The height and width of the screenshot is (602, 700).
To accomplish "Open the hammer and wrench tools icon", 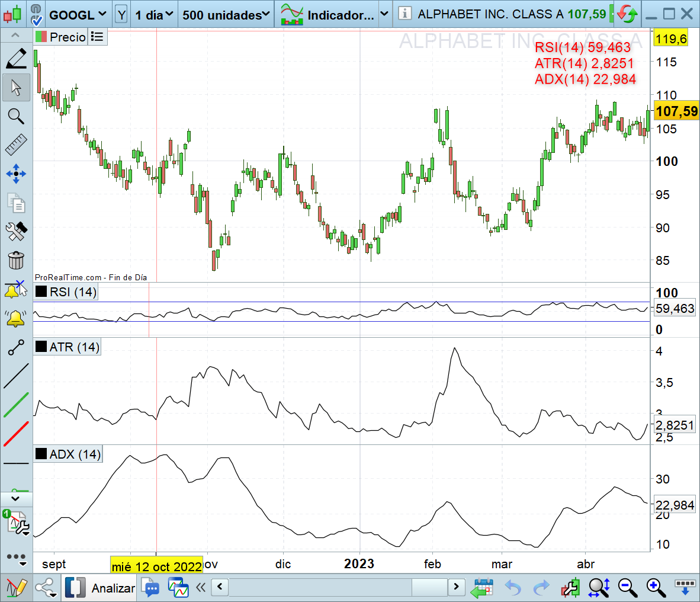I will coord(16,231).
